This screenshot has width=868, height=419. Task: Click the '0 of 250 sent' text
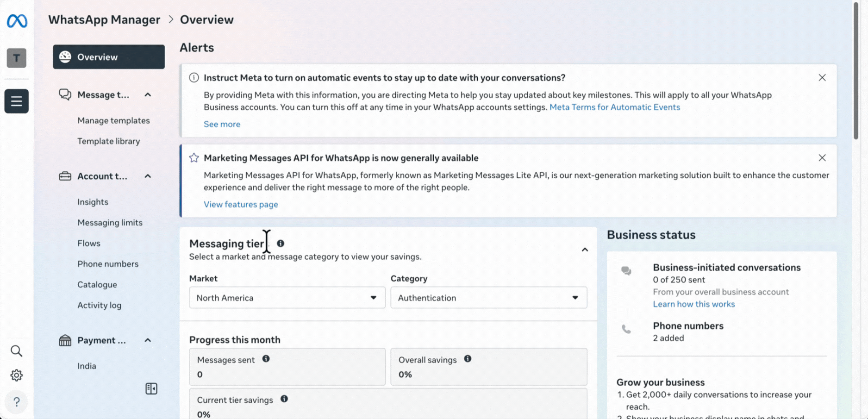pyautogui.click(x=679, y=280)
